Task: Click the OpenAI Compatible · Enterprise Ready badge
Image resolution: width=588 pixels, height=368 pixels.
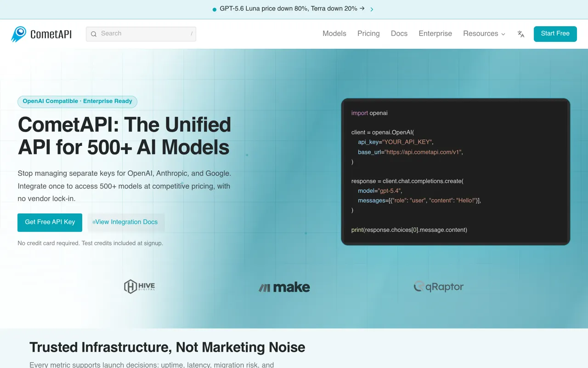Action: [78, 102]
